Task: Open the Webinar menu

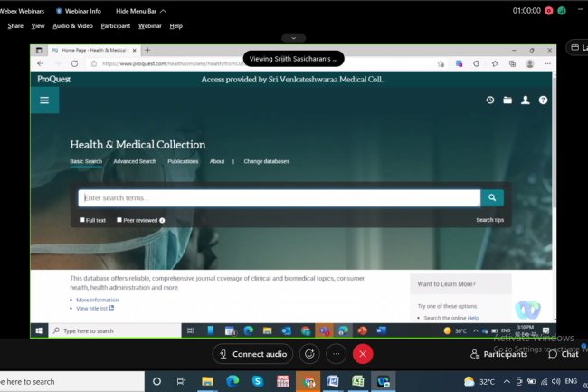Action: 149,26
